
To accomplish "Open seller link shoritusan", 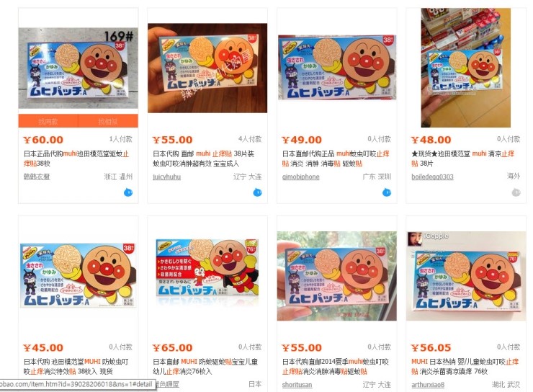I will (297, 385).
